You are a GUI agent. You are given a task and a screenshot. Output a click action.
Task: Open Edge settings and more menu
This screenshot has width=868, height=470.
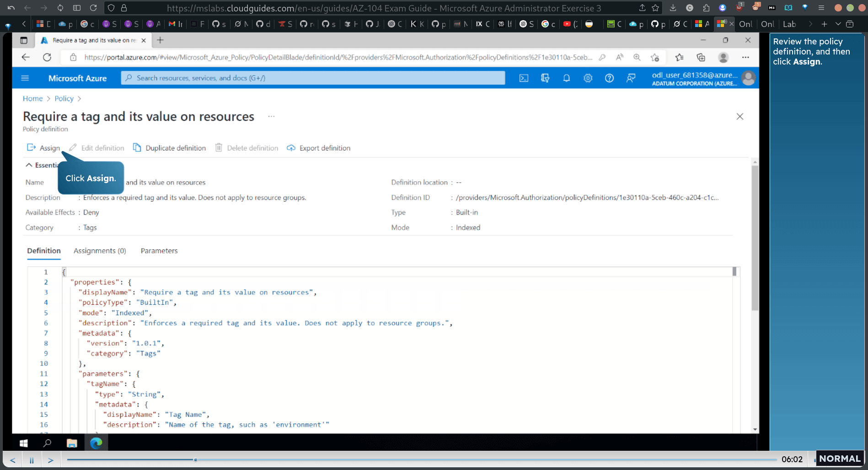click(745, 57)
